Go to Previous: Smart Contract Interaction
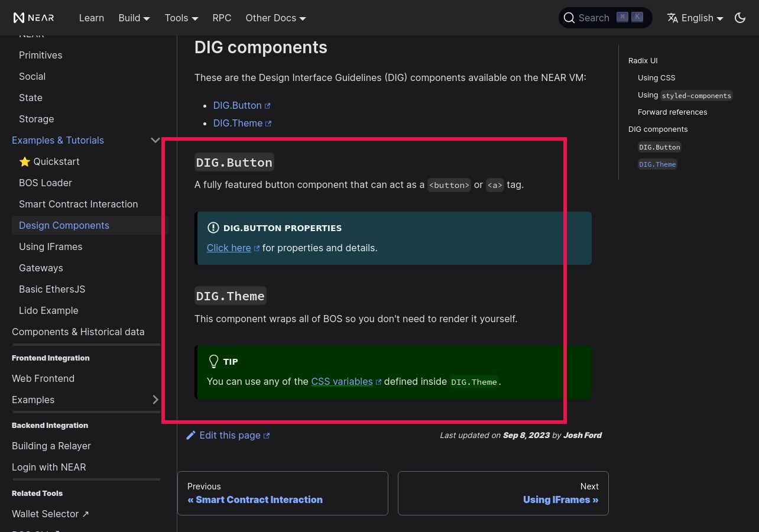Viewport: 759px width, 532px height. [283, 493]
